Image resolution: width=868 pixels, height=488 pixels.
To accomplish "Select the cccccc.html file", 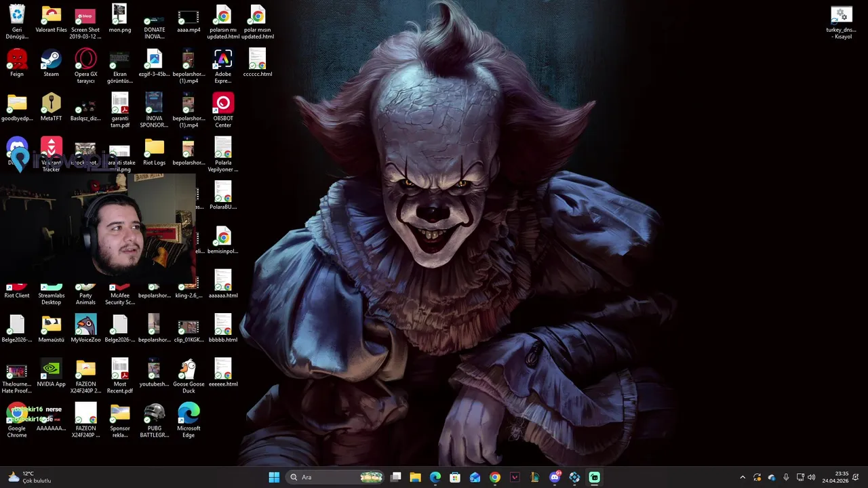I will click(258, 62).
